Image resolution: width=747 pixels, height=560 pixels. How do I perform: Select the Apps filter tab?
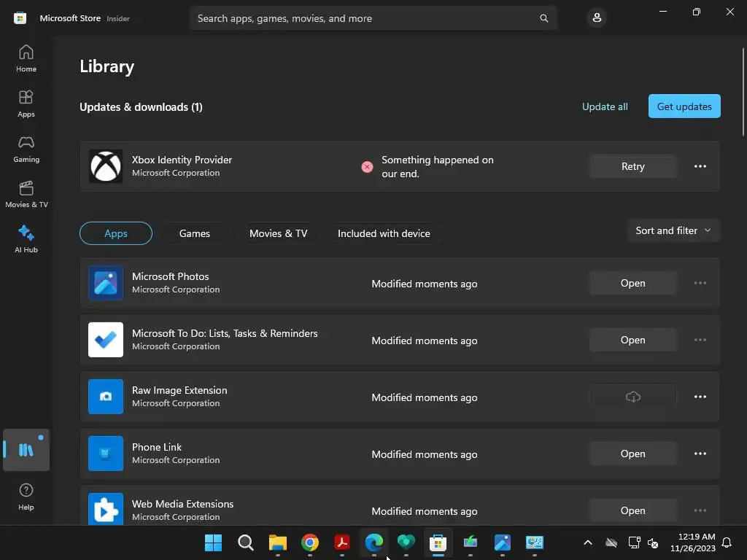tap(116, 233)
